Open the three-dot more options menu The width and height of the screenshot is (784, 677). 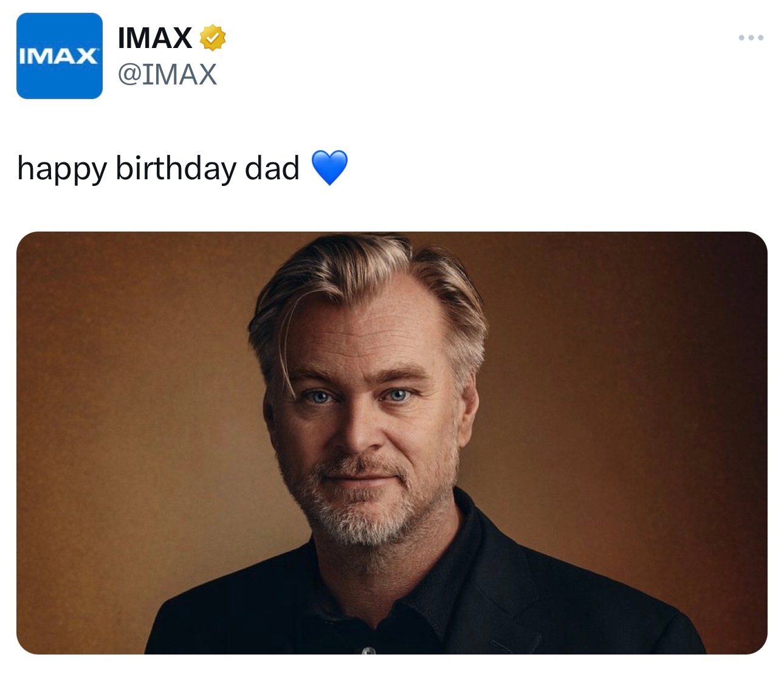[751, 38]
